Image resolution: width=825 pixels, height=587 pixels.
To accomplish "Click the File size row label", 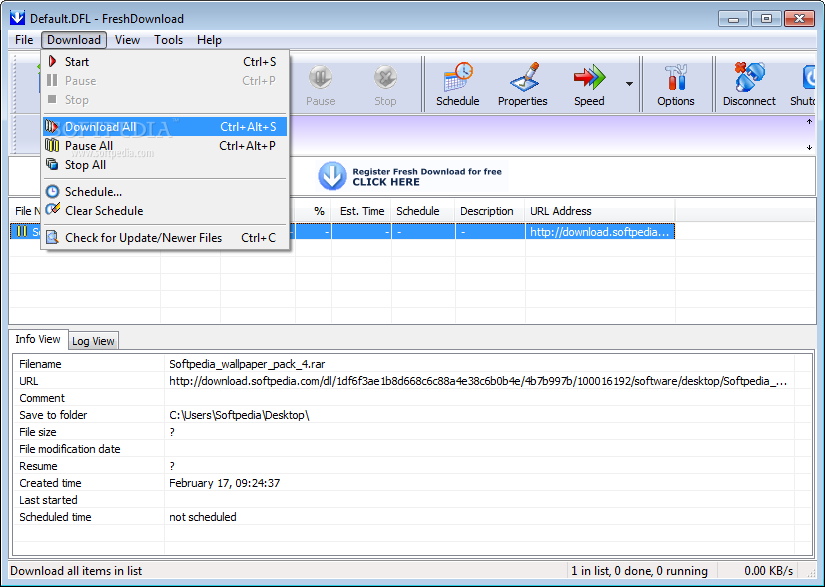I will tap(38, 432).
